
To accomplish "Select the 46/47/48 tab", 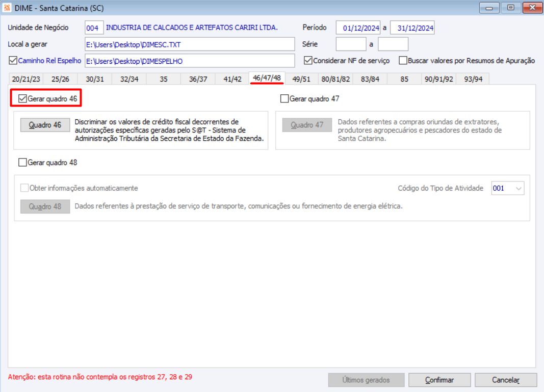I will pyautogui.click(x=267, y=78).
